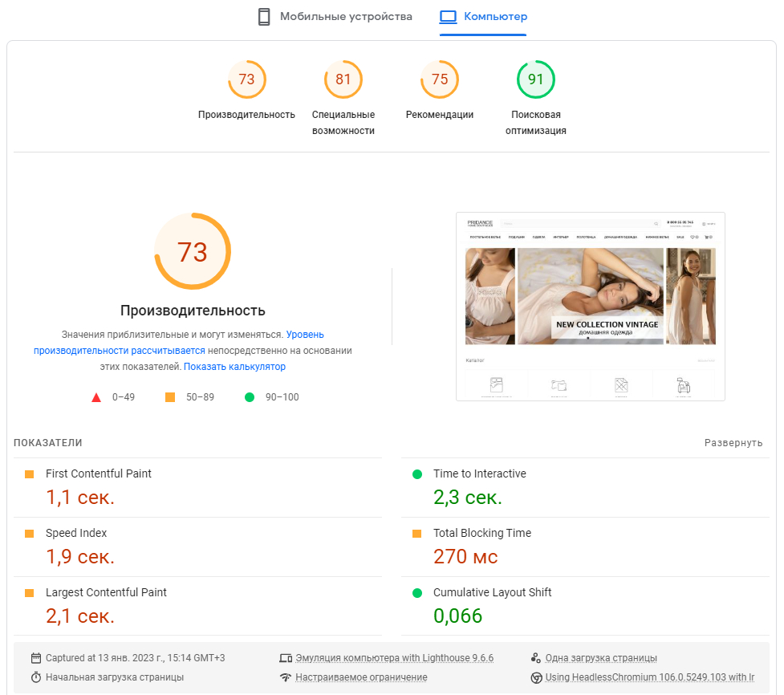The height and width of the screenshot is (695, 784).
Task: Open the Производительность score gauge 73 at top
Action: pyautogui.click(x=246, y=79)
